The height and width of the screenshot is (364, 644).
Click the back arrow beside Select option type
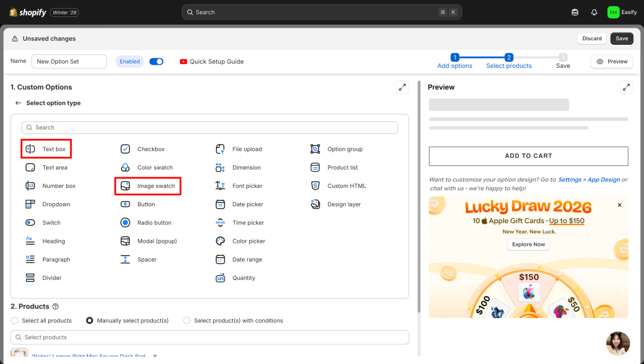(18, 103)
